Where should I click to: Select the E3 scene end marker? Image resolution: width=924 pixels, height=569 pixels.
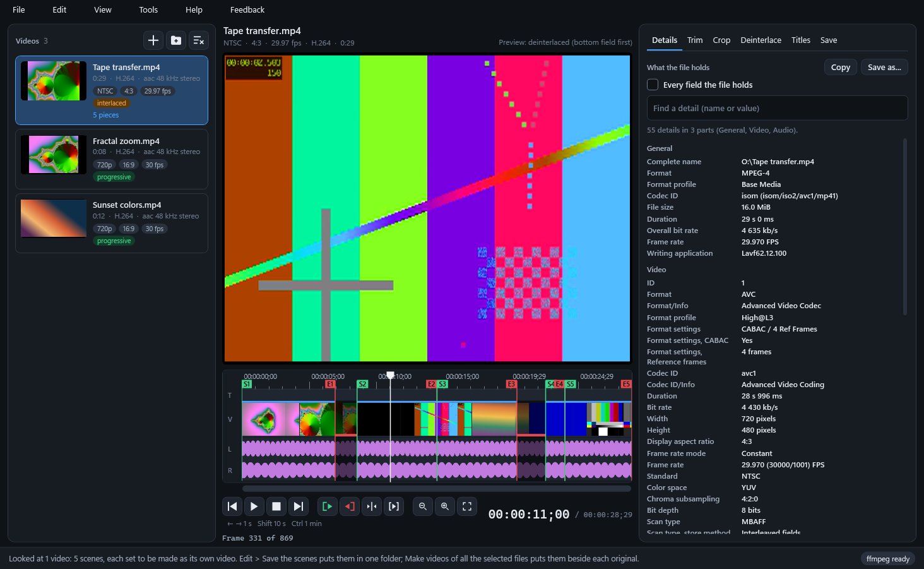point(512,384)
